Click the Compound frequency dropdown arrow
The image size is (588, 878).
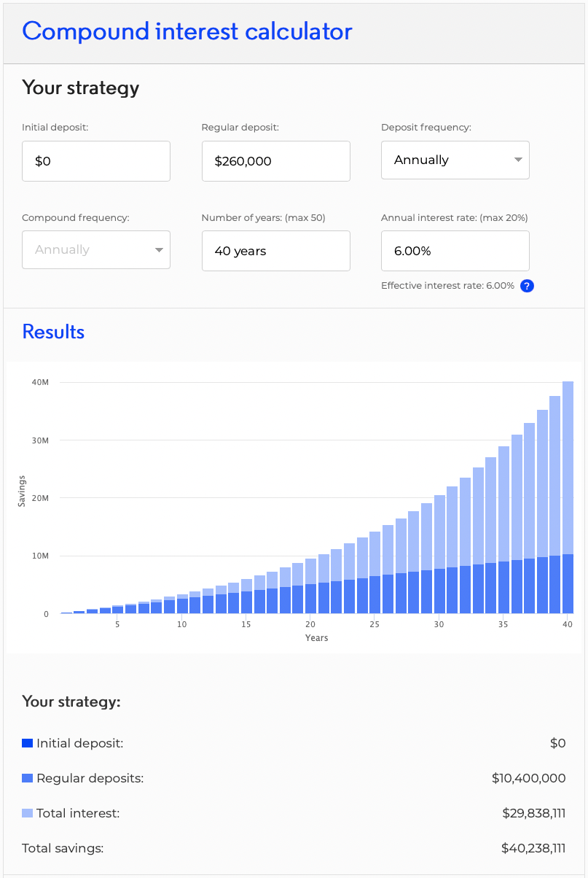tap(159, 250)
